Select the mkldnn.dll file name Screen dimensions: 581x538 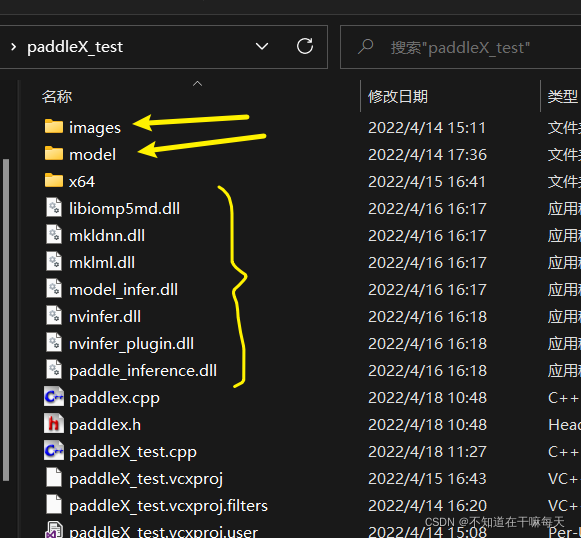coord(107,236)
